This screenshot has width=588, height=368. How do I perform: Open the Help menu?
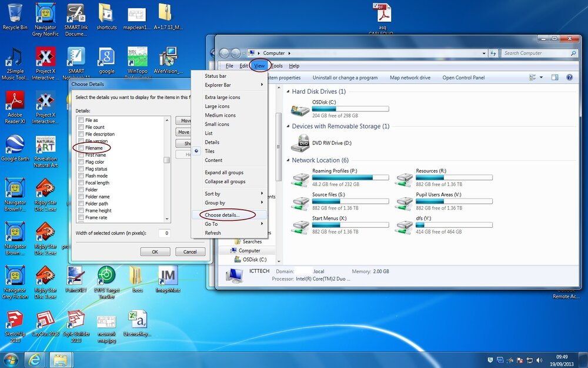[294, 66]
